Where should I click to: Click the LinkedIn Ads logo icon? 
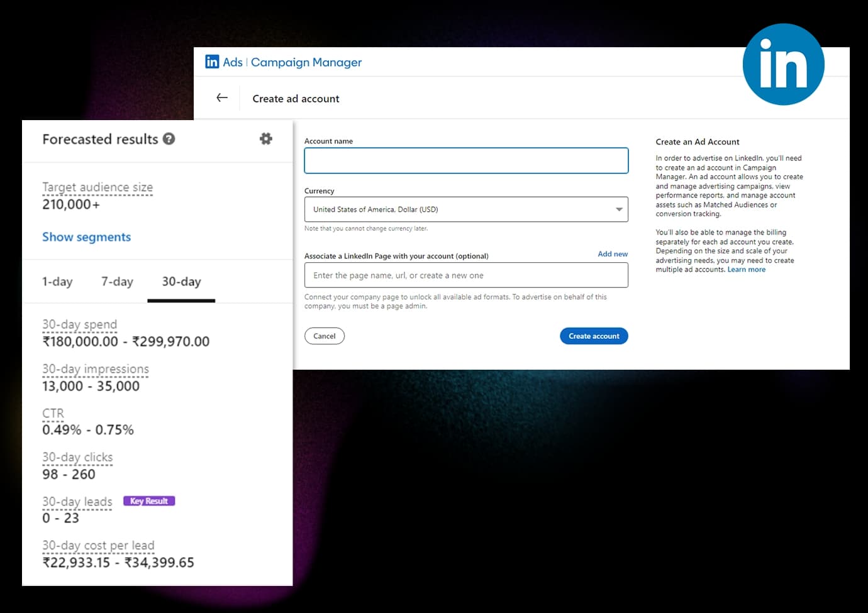click(x=213, y=62)
